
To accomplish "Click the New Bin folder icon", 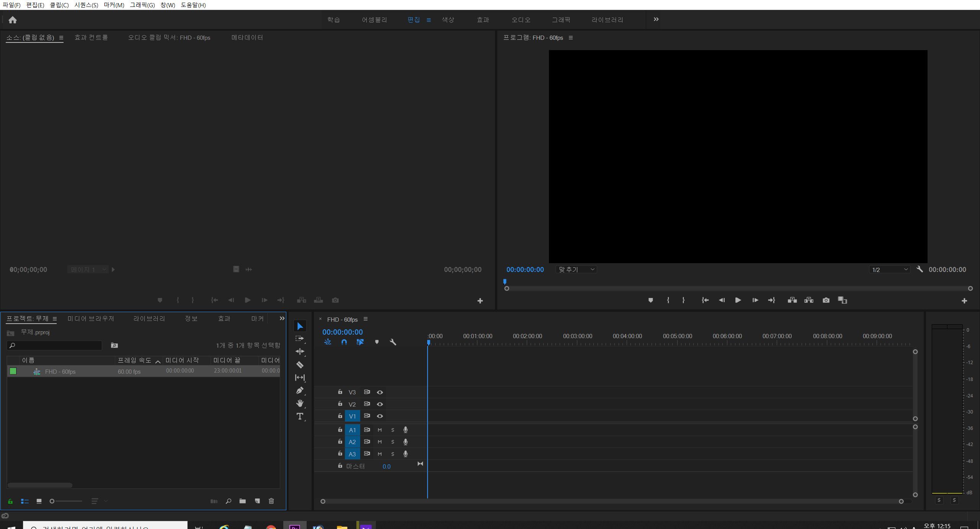I will coord(242,501).
